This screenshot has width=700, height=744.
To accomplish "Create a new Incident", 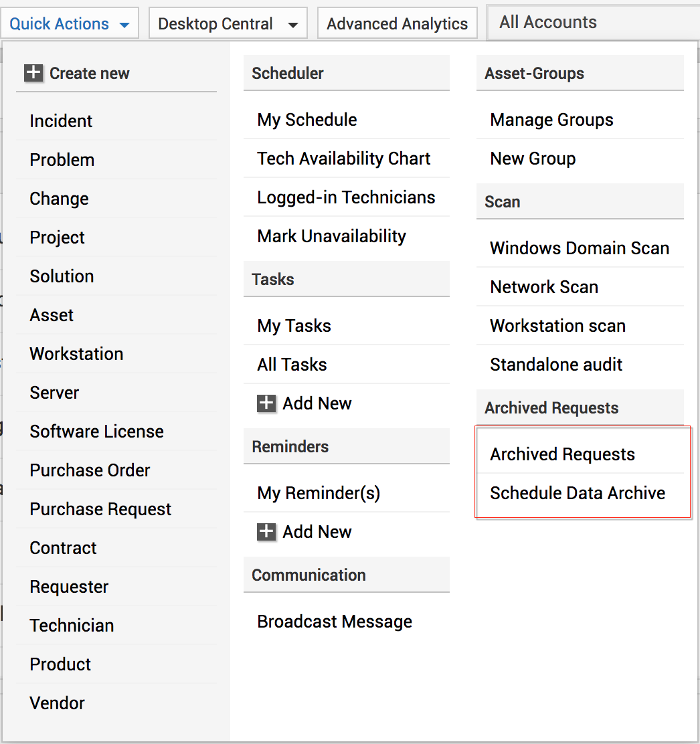I will pyautogui.click(x=61, y=121).
